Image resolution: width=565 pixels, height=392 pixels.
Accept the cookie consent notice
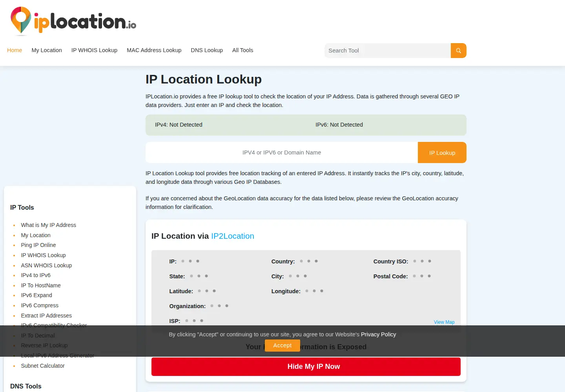[282, 345]
